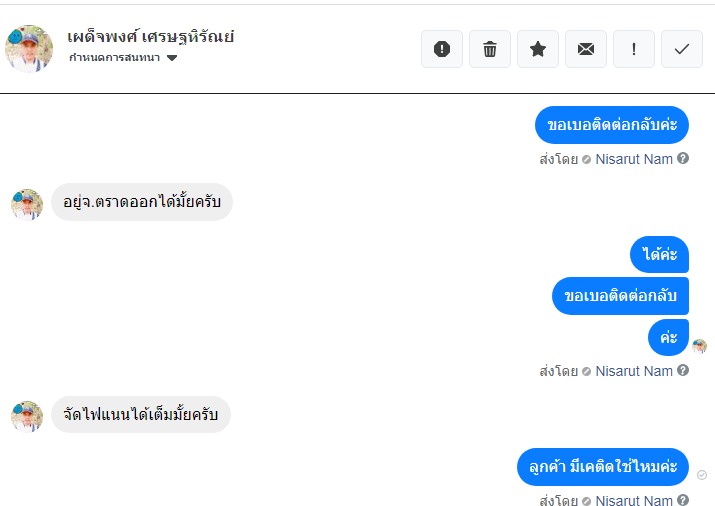Open Nisarut Nam link at the bottom
This screenshot has width=715, height=506.
tap(634, 501)
